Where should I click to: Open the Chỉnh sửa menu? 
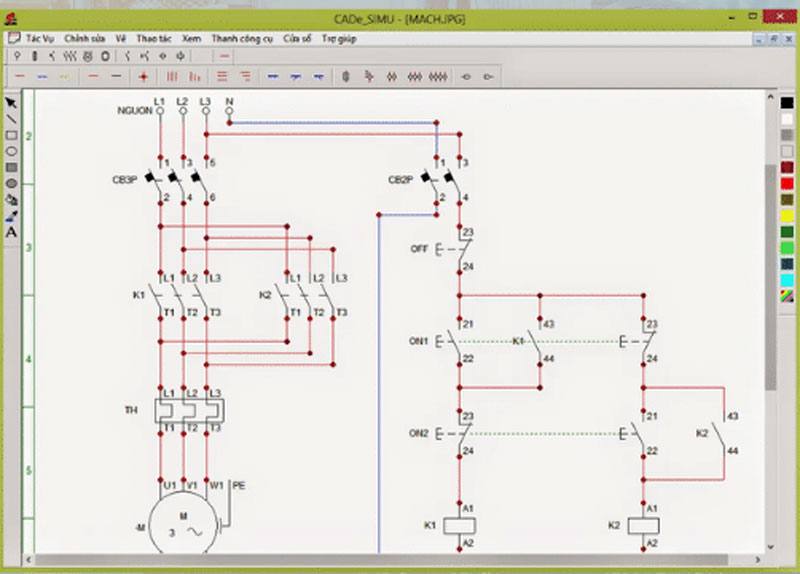84,39
